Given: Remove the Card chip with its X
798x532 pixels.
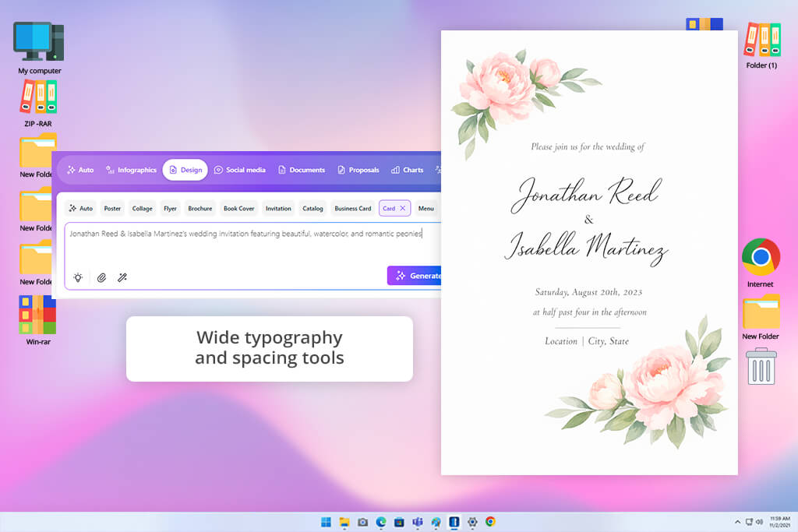Looking at the screenshot, I should [403, 209].
